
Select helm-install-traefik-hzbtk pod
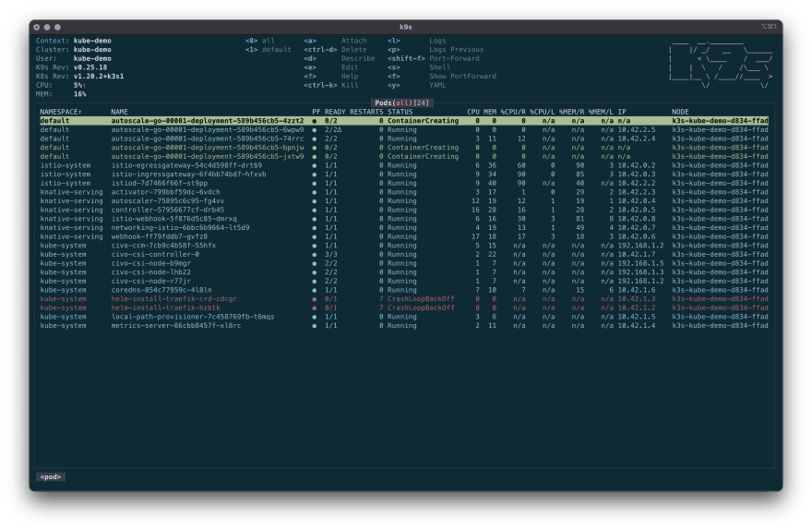[x=404, y=307]
